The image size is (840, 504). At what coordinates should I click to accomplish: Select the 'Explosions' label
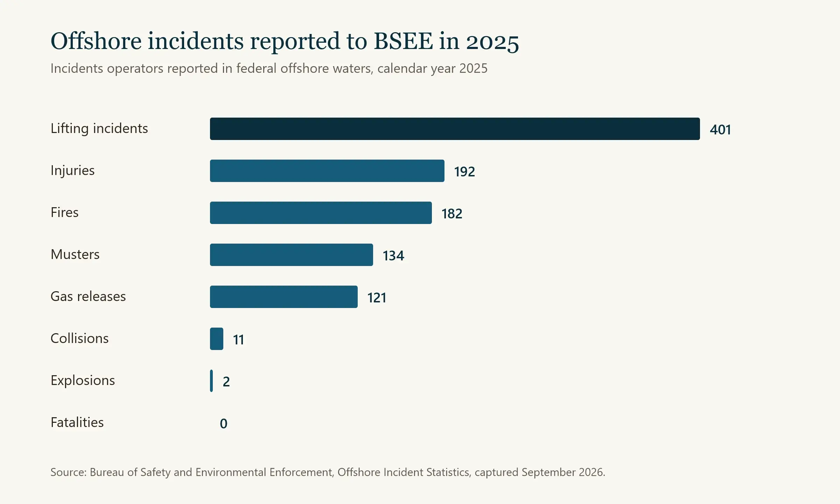83,381
